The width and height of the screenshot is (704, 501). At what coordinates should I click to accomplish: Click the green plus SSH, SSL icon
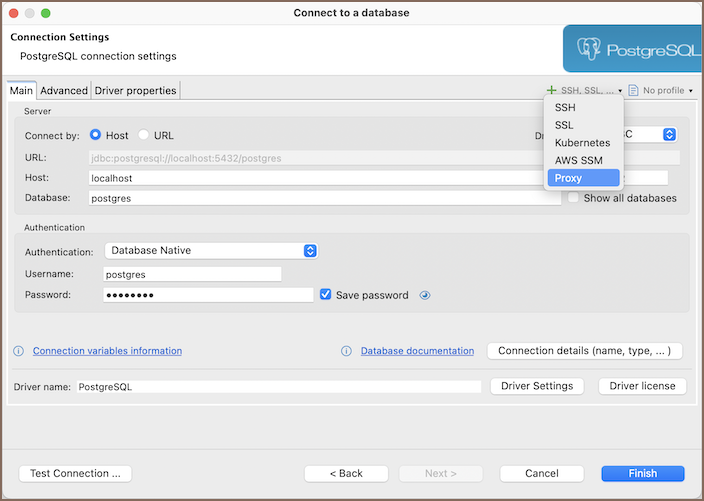pos(552,90)
